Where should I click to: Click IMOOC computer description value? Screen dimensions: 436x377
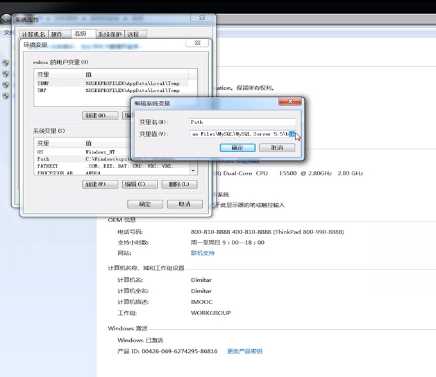point(201,302)
